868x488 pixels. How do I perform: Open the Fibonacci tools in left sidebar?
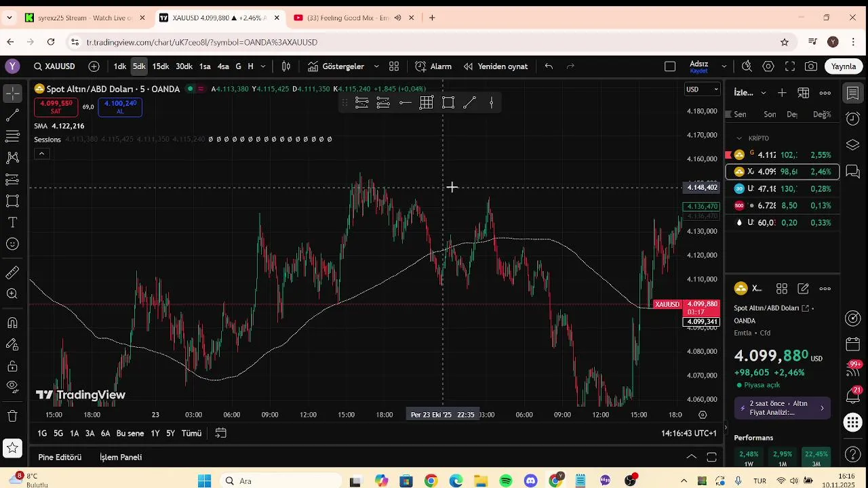12,136
